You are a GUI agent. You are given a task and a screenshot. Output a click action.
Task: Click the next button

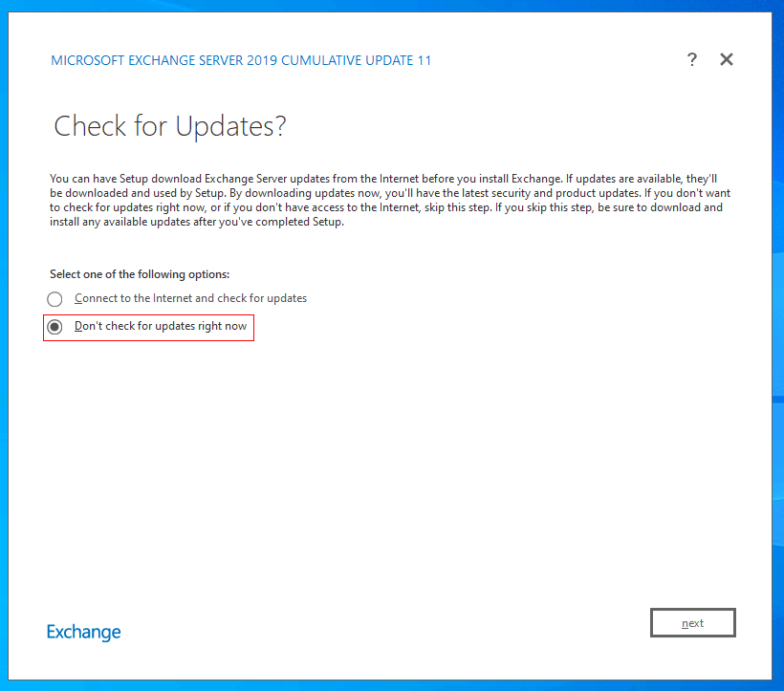692,622
